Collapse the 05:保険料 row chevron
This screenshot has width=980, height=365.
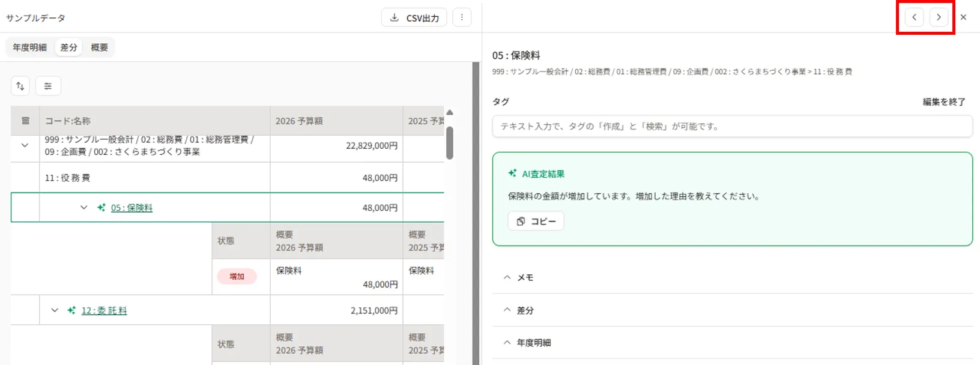(x=83, y=208)
